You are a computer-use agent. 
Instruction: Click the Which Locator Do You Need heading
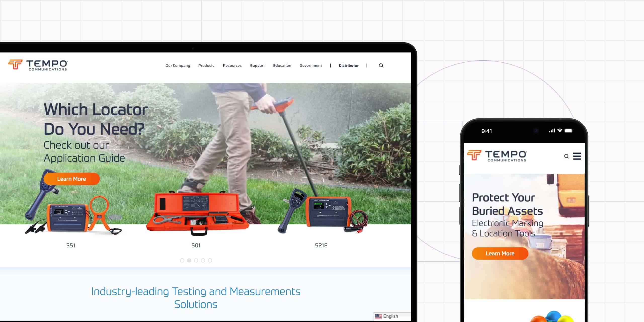[96, 119]
